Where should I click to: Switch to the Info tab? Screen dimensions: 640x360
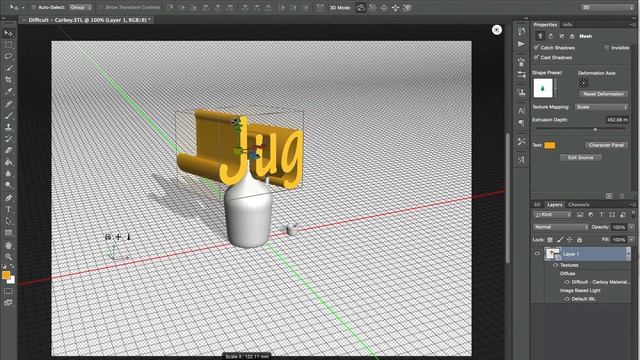click(567, 25)
